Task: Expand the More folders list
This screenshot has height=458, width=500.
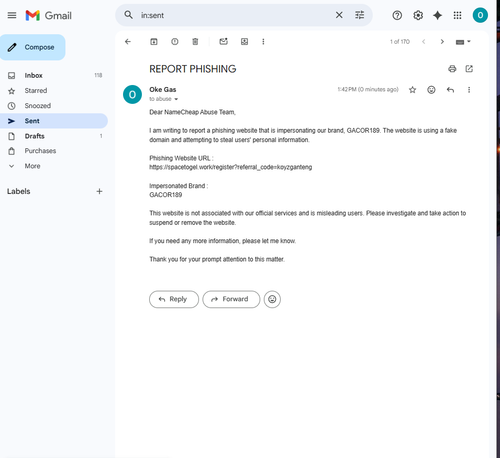Action: click(53, 166)
